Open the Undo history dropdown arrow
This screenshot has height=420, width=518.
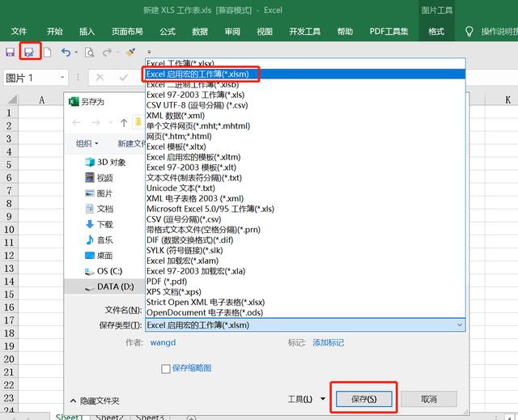tap(76, 52)
